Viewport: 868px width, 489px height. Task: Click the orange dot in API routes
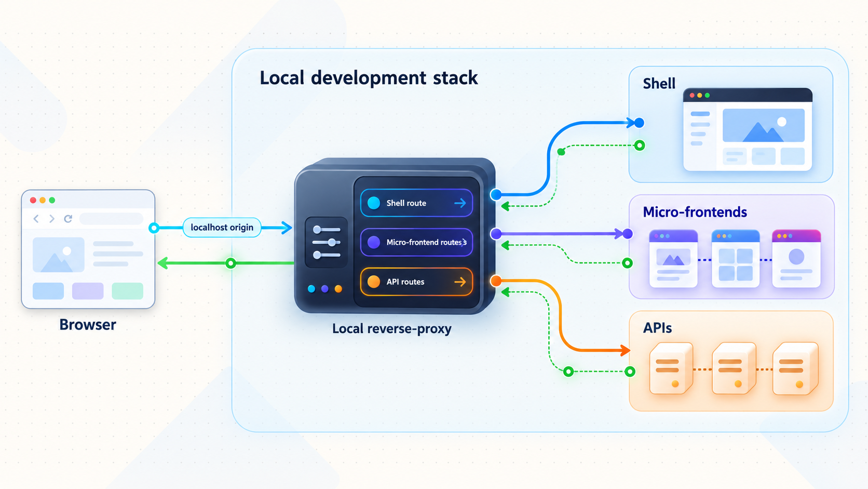tap(374, 282)
